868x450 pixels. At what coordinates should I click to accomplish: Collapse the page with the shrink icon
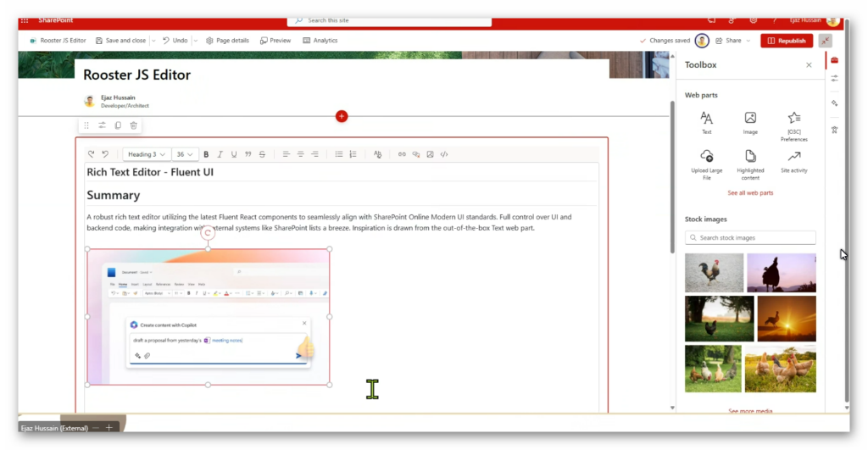(826, 41)
